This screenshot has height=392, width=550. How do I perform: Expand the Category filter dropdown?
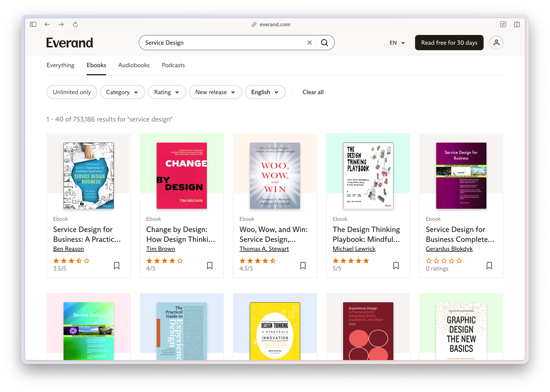click(122, 92)
